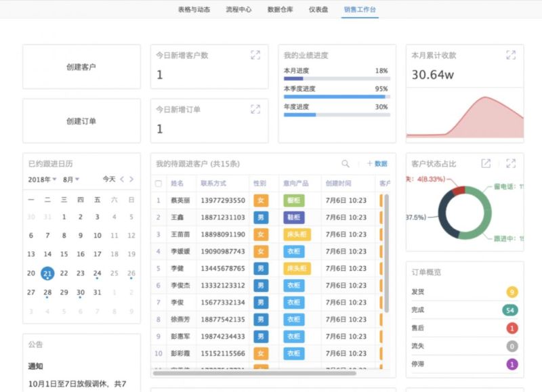
Task: Sort by the 姓名 column header
Action: (x=177, y=183)
